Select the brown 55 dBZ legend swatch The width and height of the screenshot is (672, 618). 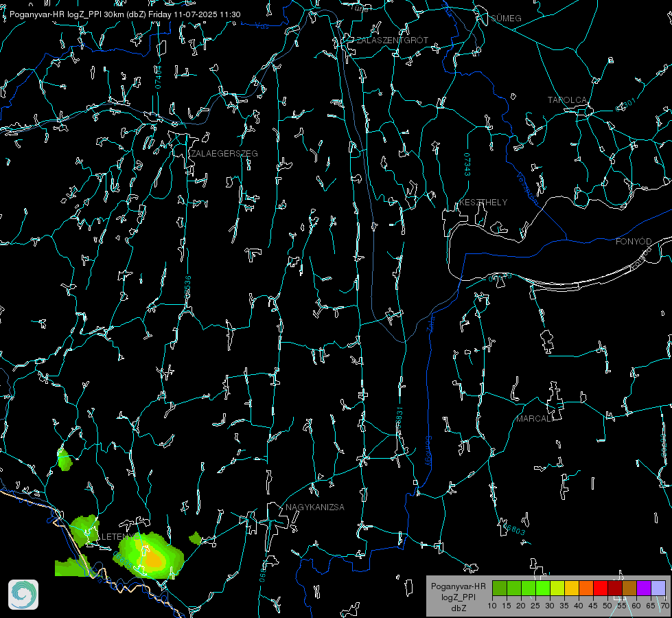point(629,588)
